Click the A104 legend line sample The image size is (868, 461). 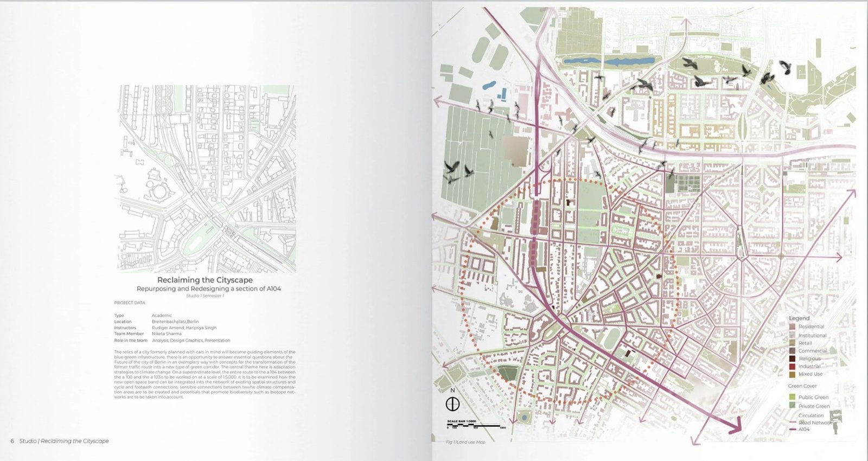coord(793,429)
